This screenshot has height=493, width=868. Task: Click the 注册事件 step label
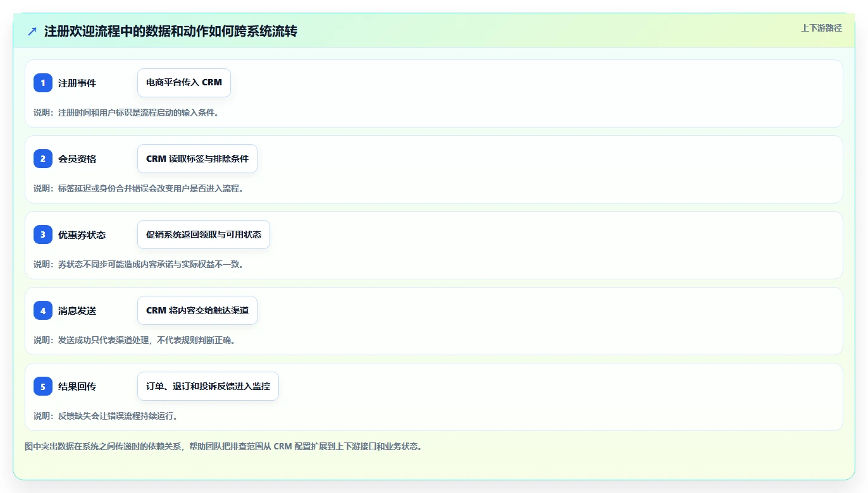click(x=77, y=83)
